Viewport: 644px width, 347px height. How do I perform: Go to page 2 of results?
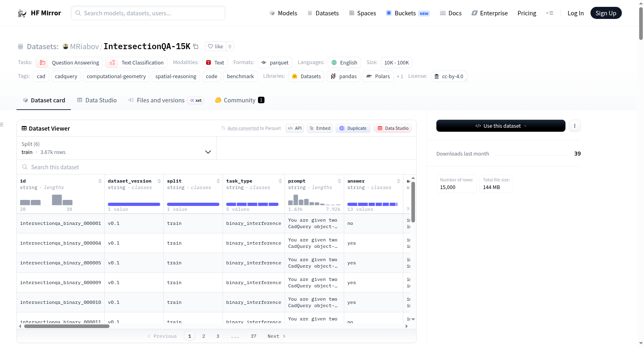click(204, 336)
